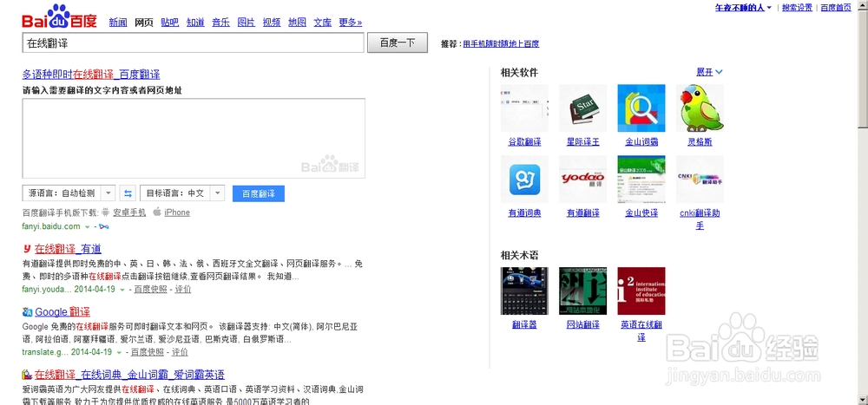
Task: Open the 目标语言 中文 dropdown
Action: pyautogui.click(x=182, y=193)
